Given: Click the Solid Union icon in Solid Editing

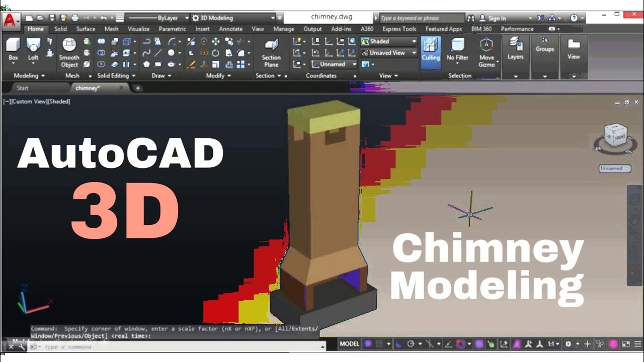Looking at the screenshot, I should pos(102,41).
